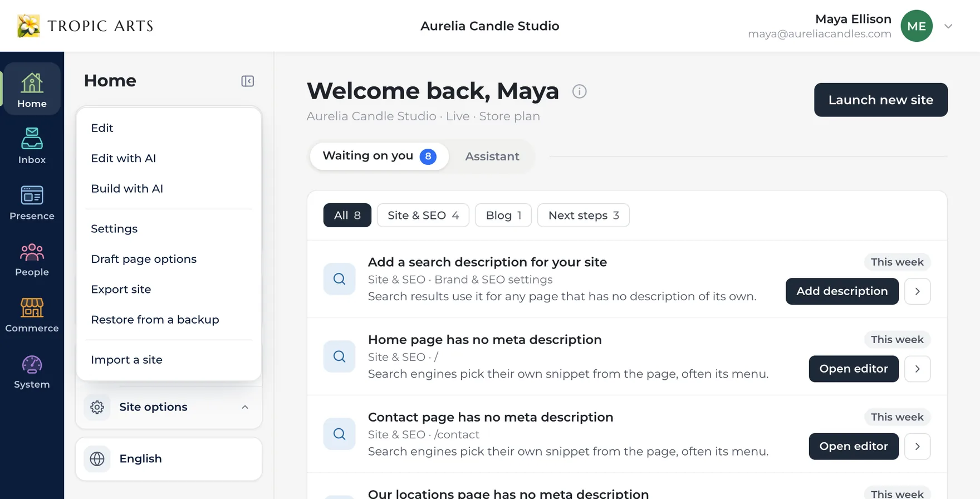
Task: Expand the Home page meta description chevron
Action: tap(918, 369)
